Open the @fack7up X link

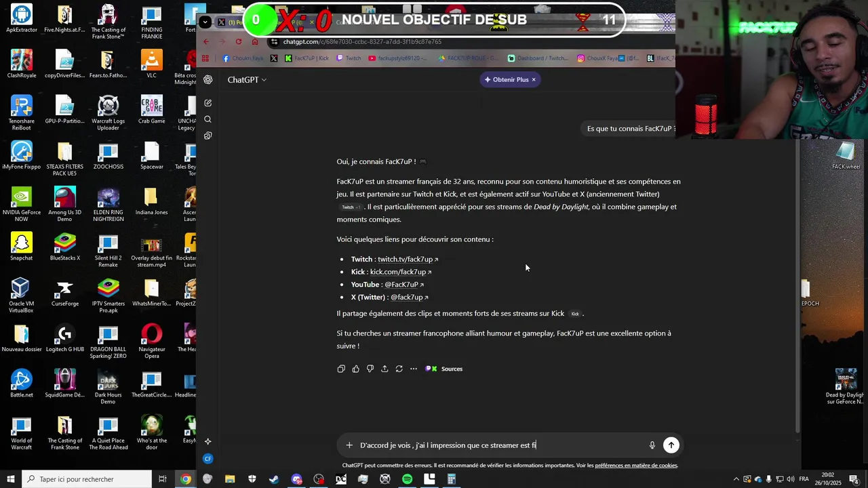point(409,298)
